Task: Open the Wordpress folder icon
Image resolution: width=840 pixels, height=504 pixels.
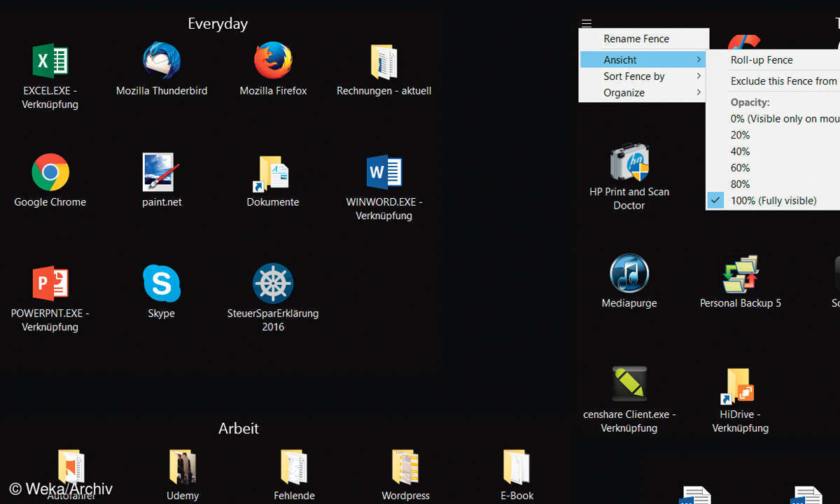Action: pos(405,468)
